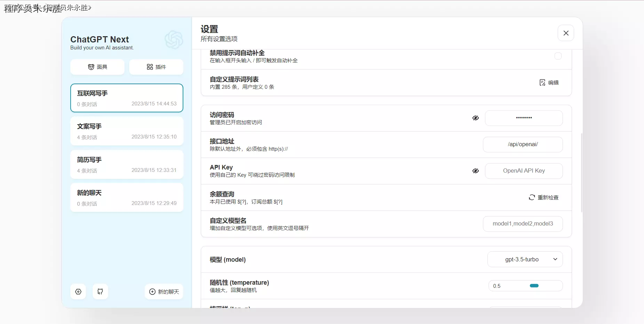Click the OpenAI logo in sidebar header

tap(174, 39)
